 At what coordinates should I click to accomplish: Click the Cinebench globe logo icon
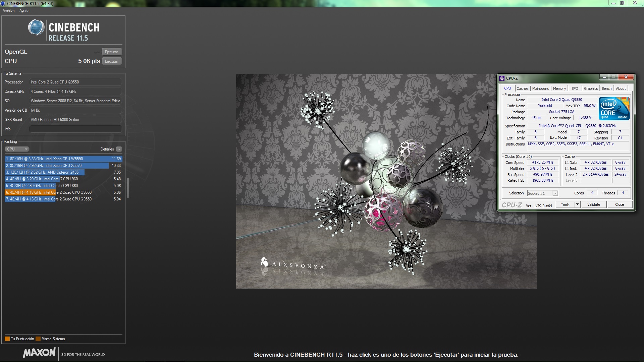tap(36, 27)
